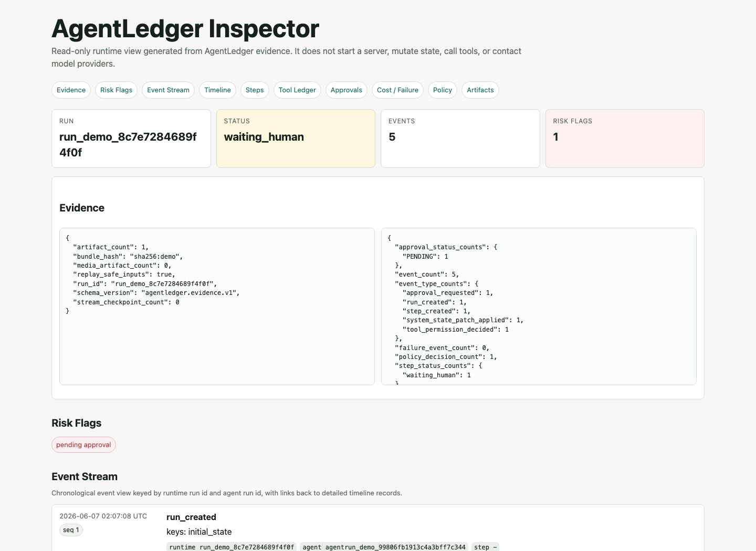Click the pending approval risk badge
756x551 pixels.
coord(83,444)
